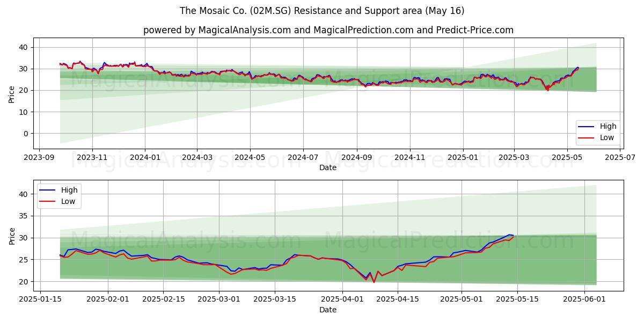Click the '2024-01' date tick label
This screenshot has width=644, height=322.
coord(145,157)
